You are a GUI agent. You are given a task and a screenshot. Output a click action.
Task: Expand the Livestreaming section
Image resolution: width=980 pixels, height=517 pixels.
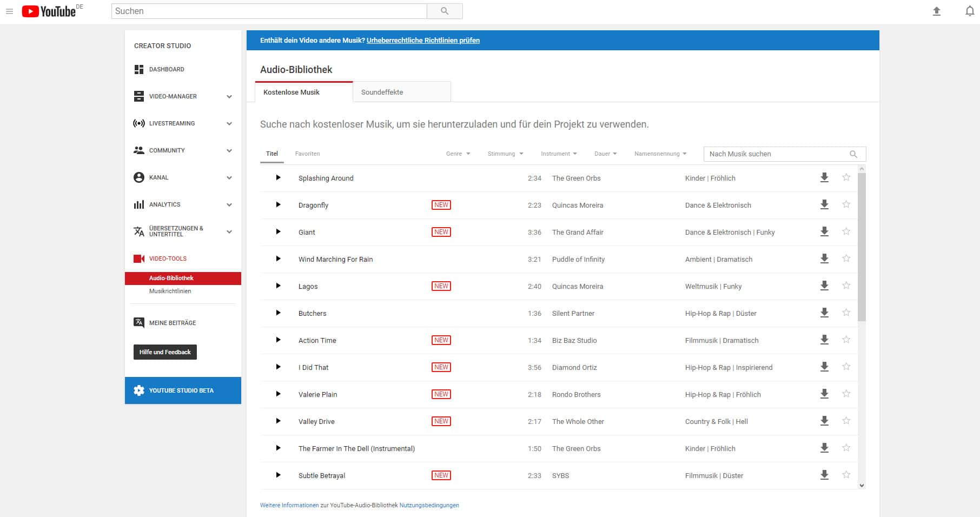[x=229, y=123]
